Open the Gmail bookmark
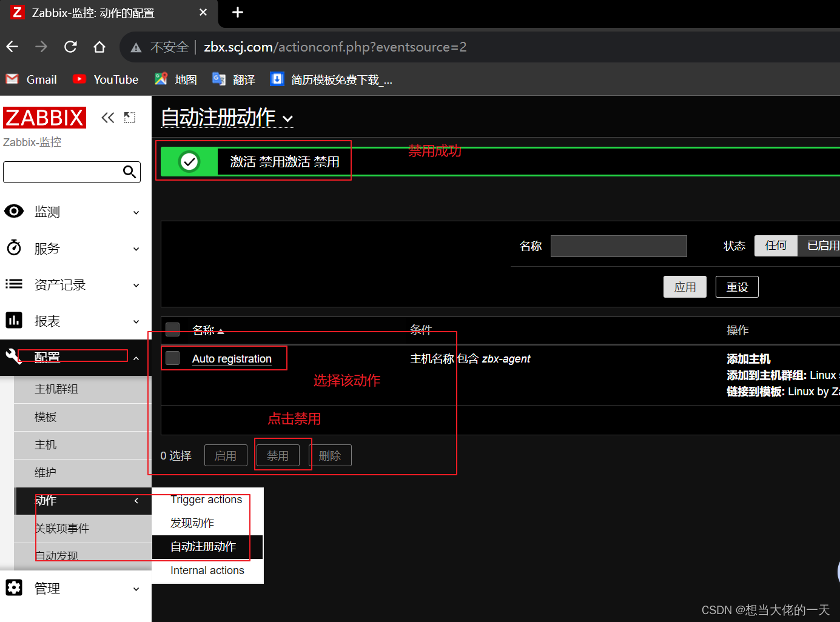The image size is (840, 622). pyautogui.click(x=31, y=79)
